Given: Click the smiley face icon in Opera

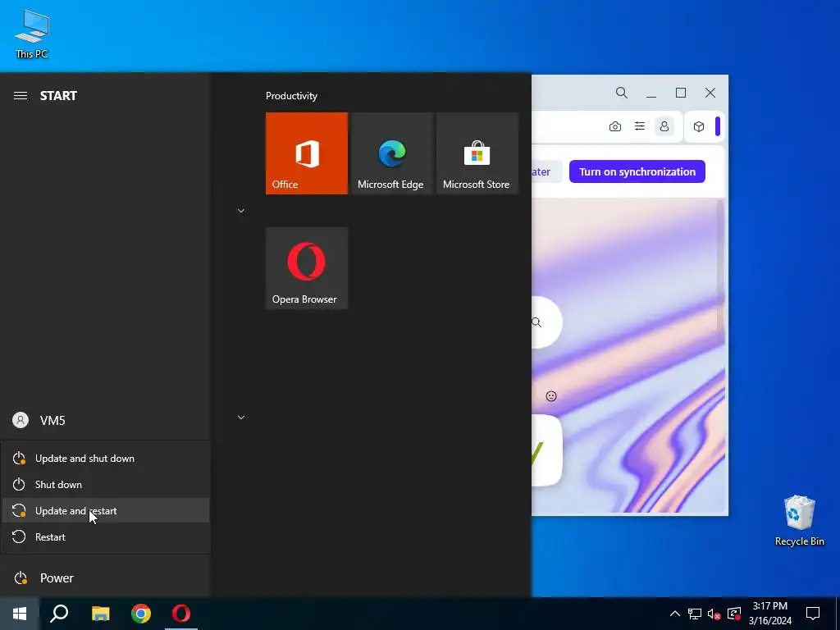Looking at the screenshot, I should (x=551, y=396).
